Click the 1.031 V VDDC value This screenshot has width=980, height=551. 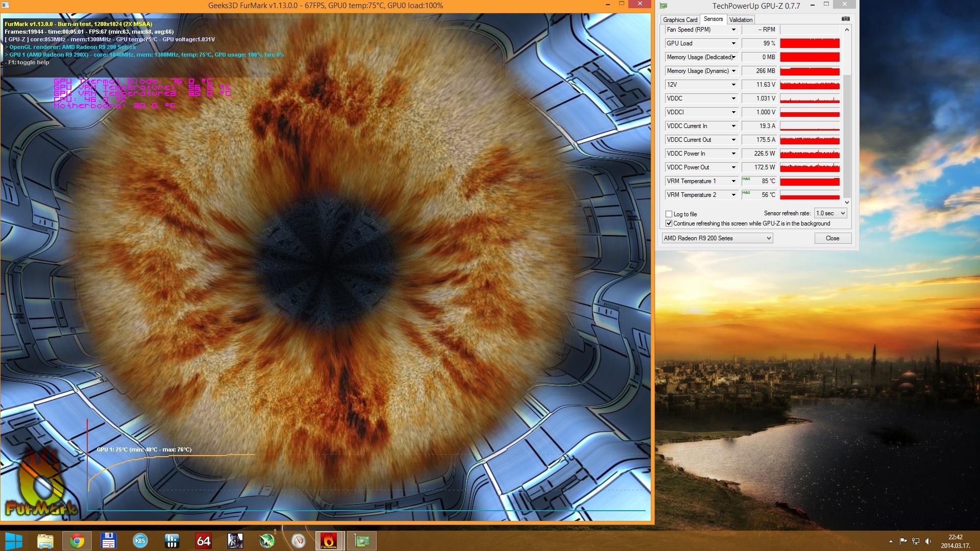pyautogui.click(x=759, y=98)
